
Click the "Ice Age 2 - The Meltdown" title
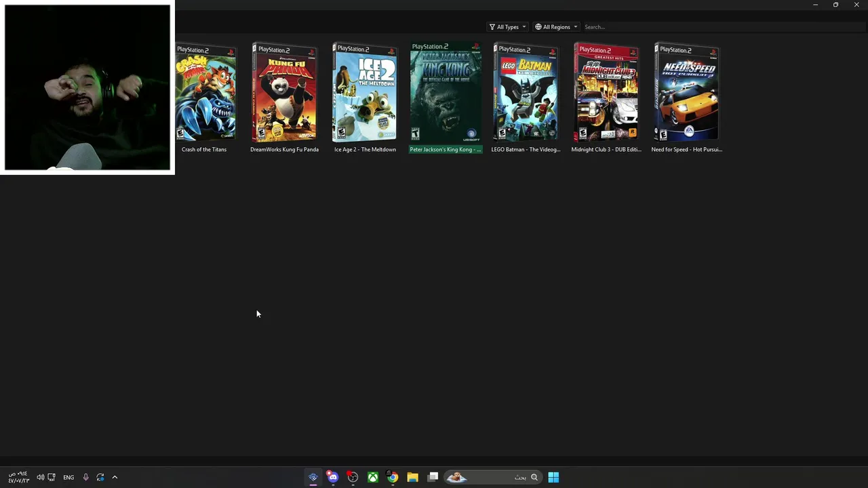(x=365, y=149)
